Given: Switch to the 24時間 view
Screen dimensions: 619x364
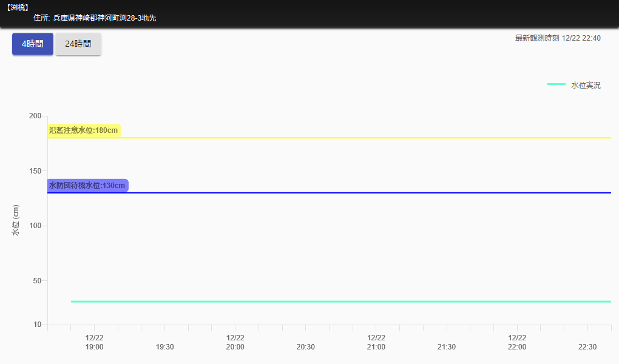Looking at the screenshot, I should [78, 44].
